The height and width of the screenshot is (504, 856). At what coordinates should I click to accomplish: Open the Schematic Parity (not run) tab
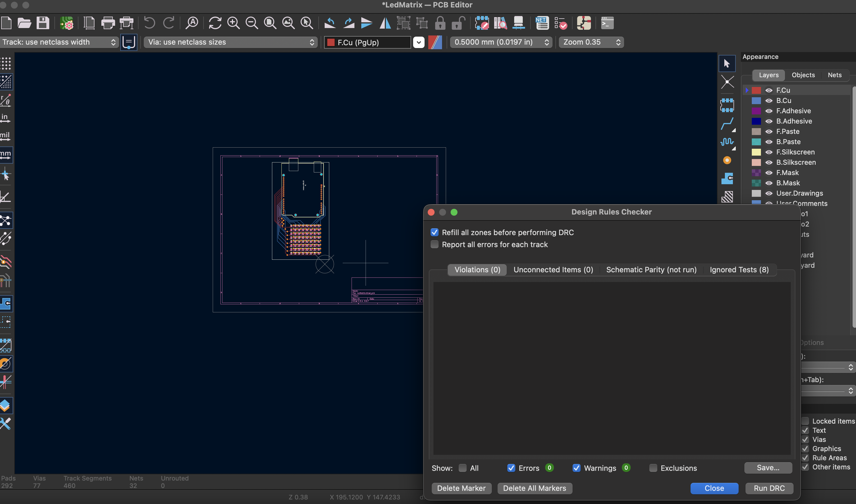click(651, 270)
